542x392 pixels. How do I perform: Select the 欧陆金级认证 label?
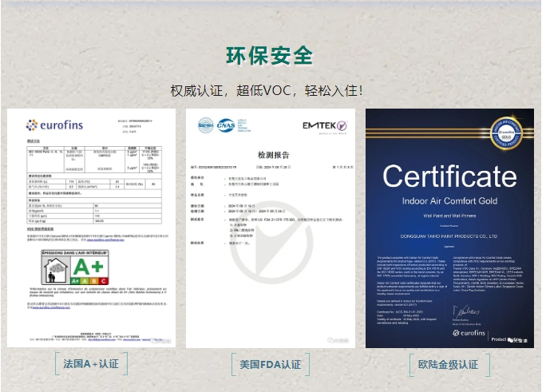449,364
